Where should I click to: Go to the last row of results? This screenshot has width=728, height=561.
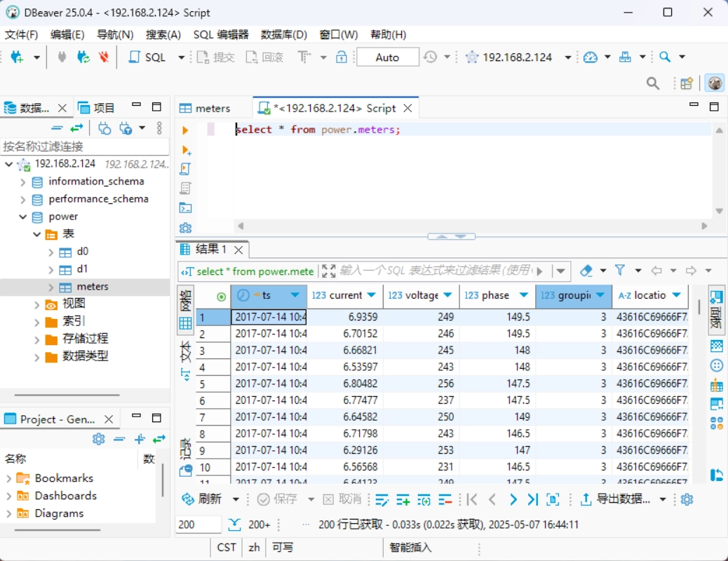tap(533, 499)
